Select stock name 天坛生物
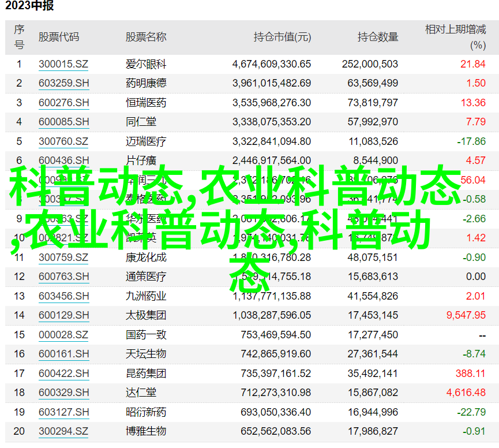499x448 pixels. click(x=146, y=354)
